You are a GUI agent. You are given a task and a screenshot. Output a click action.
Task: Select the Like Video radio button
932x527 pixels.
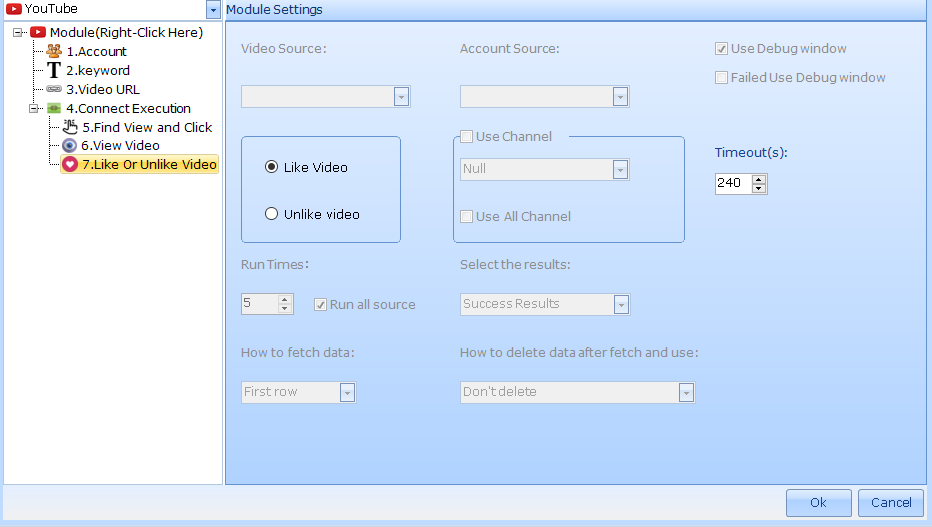coord(271,167)
